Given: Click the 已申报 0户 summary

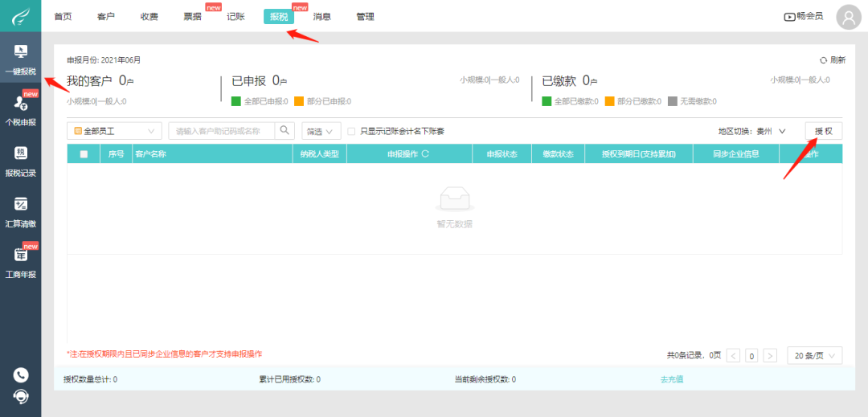Looking at the screenshot, I should [259, 80].
